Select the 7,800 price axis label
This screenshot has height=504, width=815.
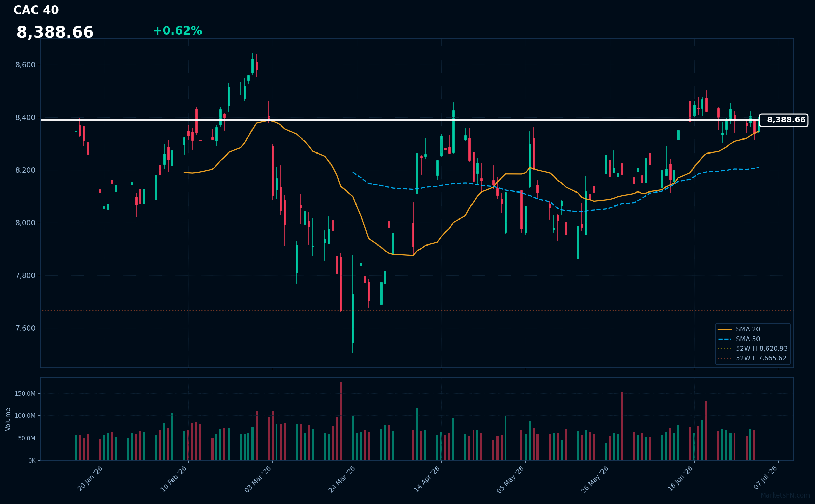tap(25, 276)
